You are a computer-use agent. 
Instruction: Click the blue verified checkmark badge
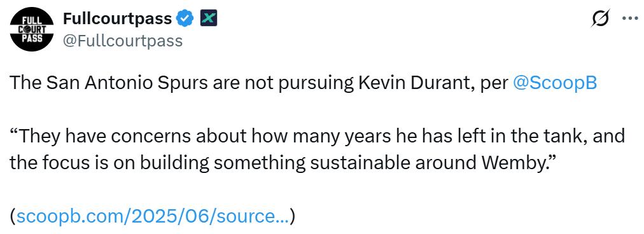coord(185,18)
